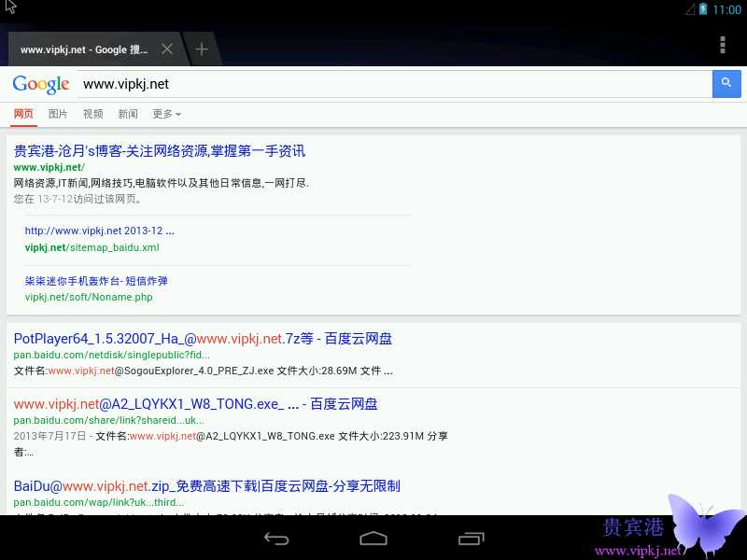This screenshot has height=560, width=747.
Task: Click the green www.vipkj.net/ URL
Action: click(x=49, y=167)
